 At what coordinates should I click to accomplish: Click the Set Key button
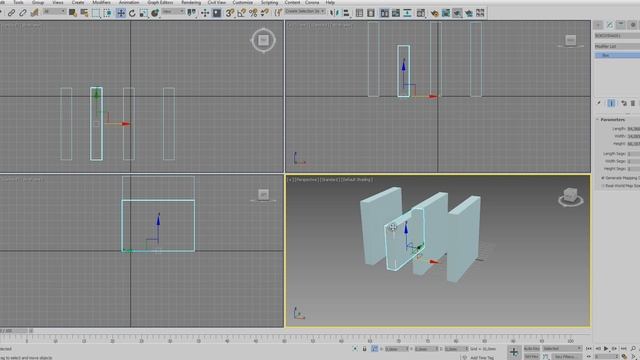pyautogui.click(x=531, y=357)
